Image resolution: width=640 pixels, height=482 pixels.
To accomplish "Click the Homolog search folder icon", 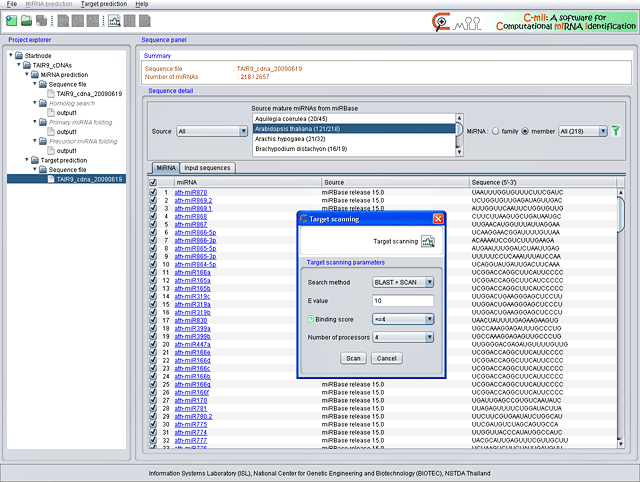I will click(x=43, y=103).
